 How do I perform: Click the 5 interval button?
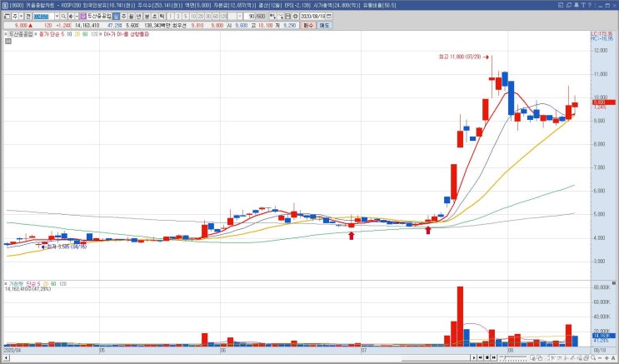click(186, 16)
